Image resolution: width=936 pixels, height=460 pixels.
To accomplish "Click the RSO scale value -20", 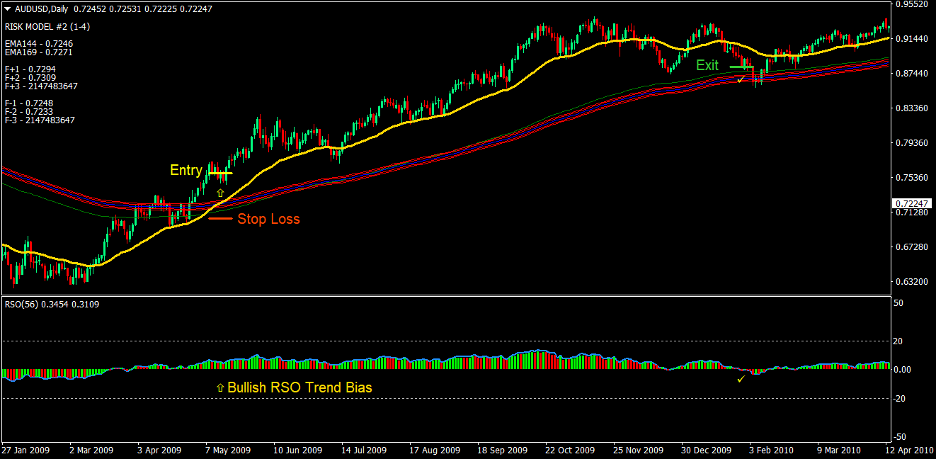I will 901,399.
